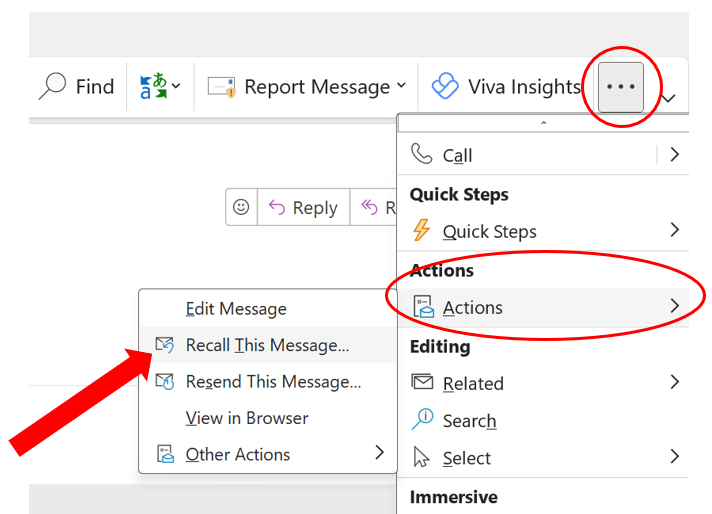
Task: Open the Actions submenu item
Action: (544, 307)
